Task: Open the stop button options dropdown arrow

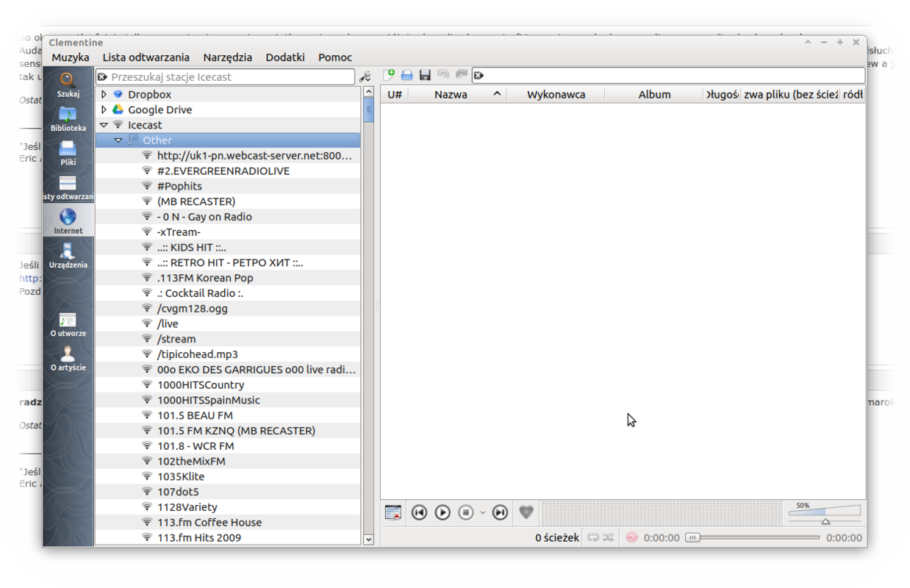Action: tap(483, 512)
